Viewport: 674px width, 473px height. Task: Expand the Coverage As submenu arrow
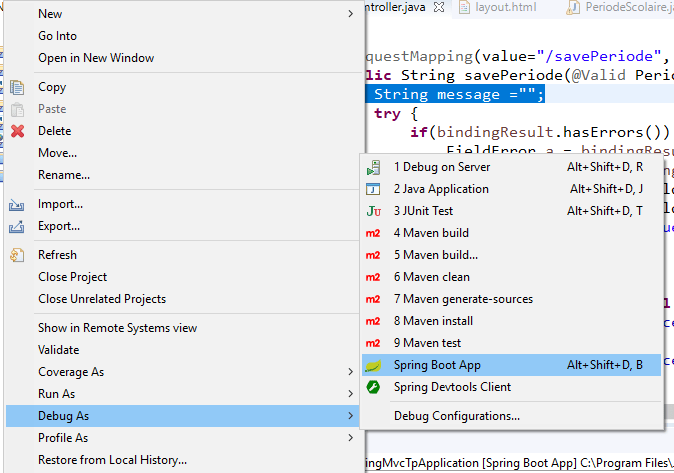(351, 372)
